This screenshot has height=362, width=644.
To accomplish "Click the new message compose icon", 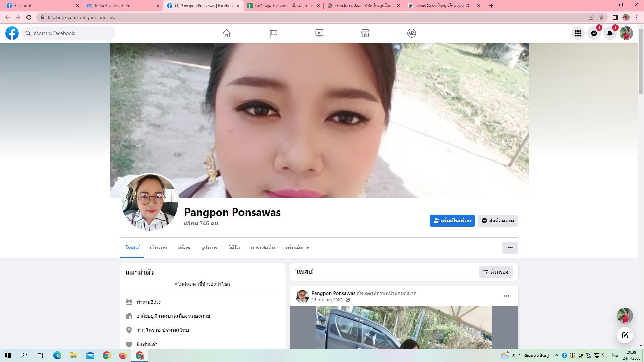I will point(625,335).
